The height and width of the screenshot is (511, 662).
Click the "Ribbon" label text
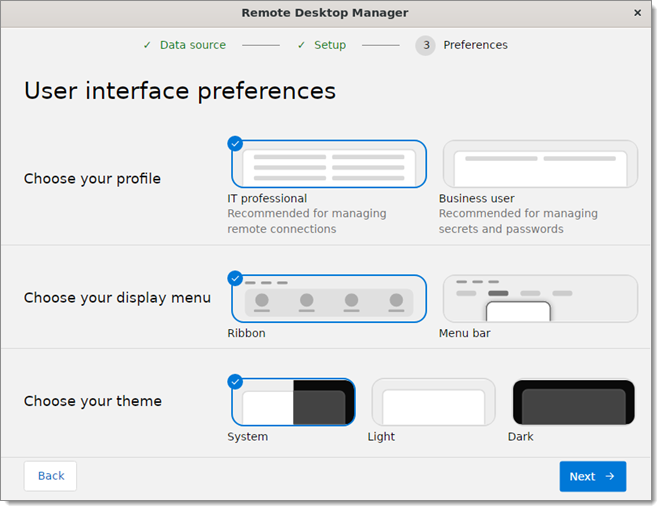pos(247,333)
